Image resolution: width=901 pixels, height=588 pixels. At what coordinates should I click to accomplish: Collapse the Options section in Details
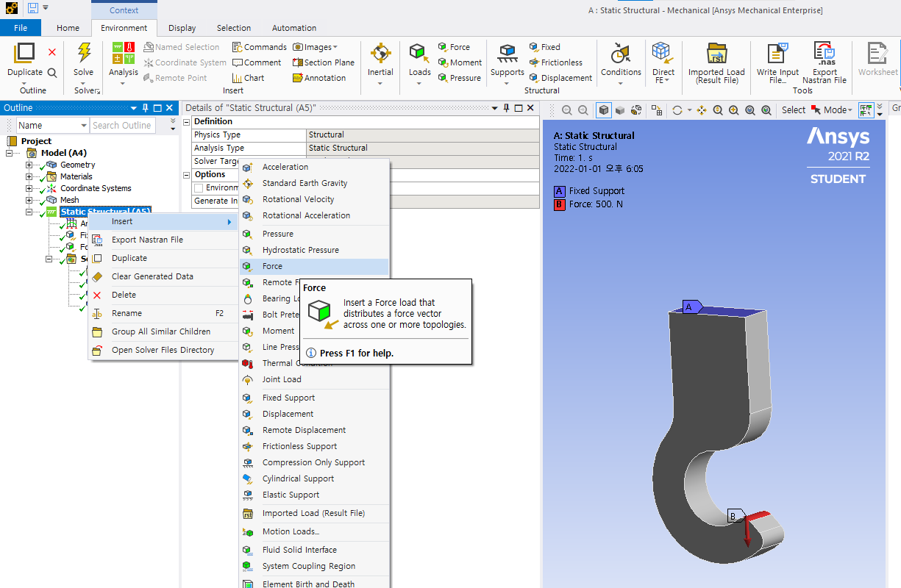pyautogui.click(x=187, y=174)
